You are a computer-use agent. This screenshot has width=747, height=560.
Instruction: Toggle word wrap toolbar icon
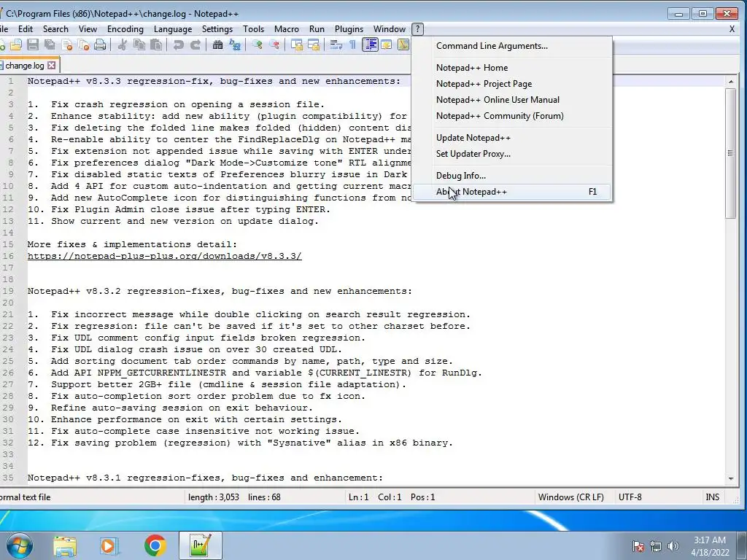[x=336, y=44]
